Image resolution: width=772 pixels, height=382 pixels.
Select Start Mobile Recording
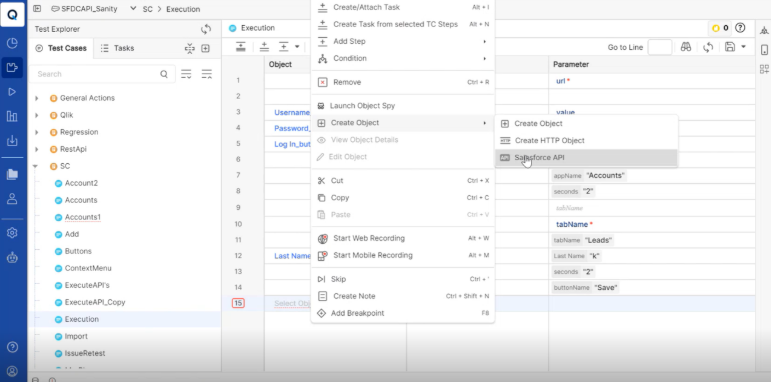pyautogui.click(x=402, y=255)
